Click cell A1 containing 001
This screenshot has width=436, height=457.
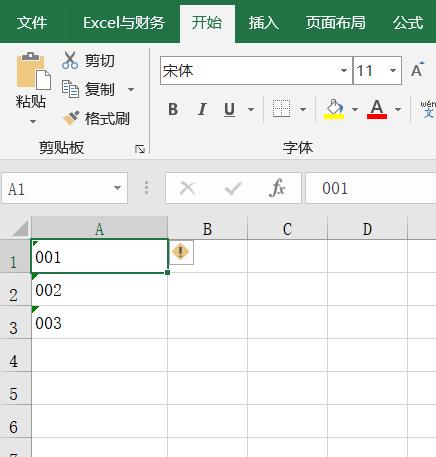click(99, 256)
